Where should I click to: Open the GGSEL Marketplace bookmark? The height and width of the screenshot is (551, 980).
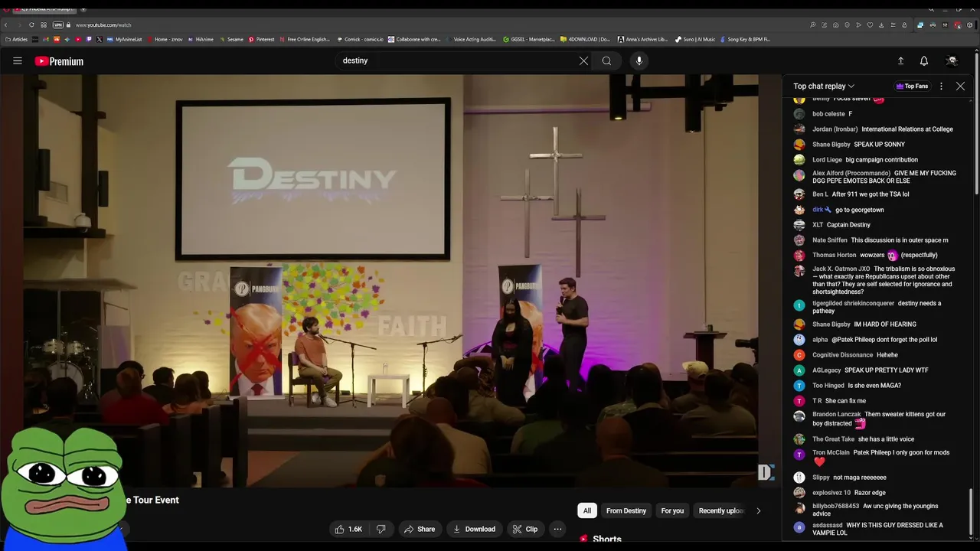tap(528, 39)
